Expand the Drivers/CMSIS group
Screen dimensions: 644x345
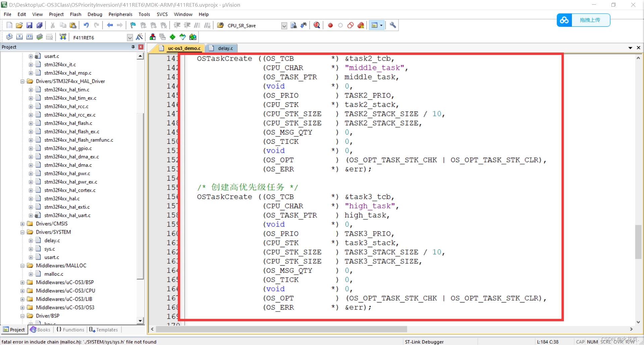tap(22, 224)
